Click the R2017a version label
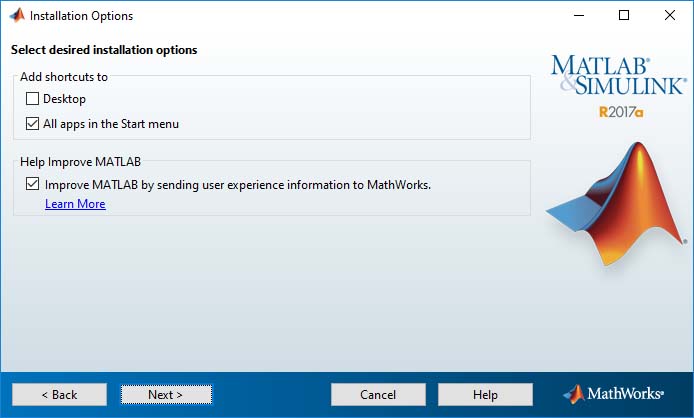This screenshot has height=418, width=694. click(621, 112)
